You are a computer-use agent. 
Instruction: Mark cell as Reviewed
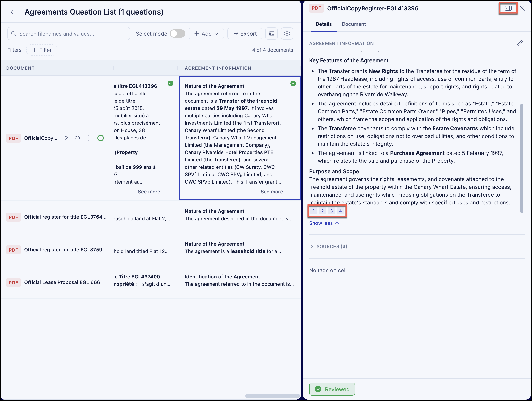coord(332,389)
